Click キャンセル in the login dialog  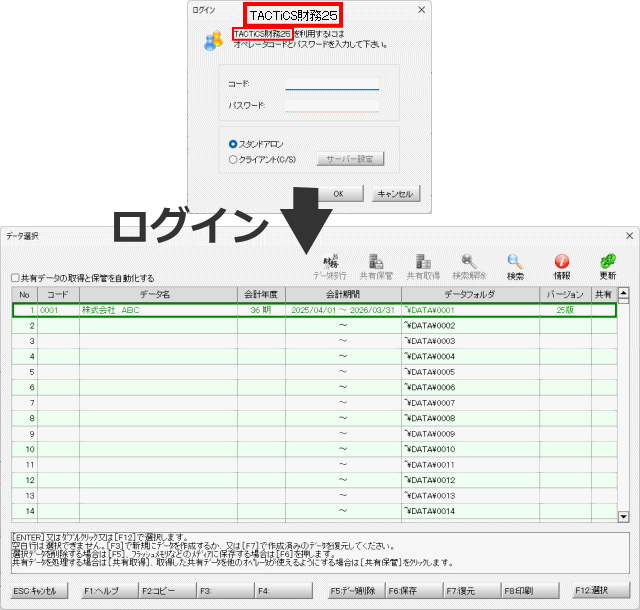point(396,194)
